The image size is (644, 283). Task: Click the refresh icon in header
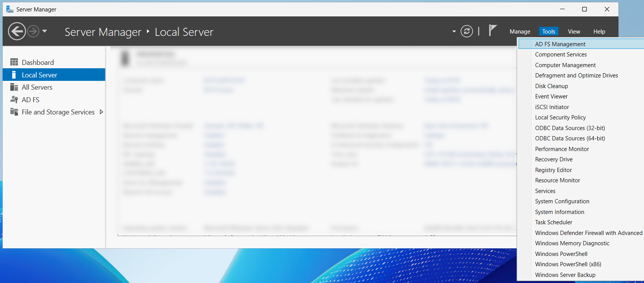(x=467, y=31)
